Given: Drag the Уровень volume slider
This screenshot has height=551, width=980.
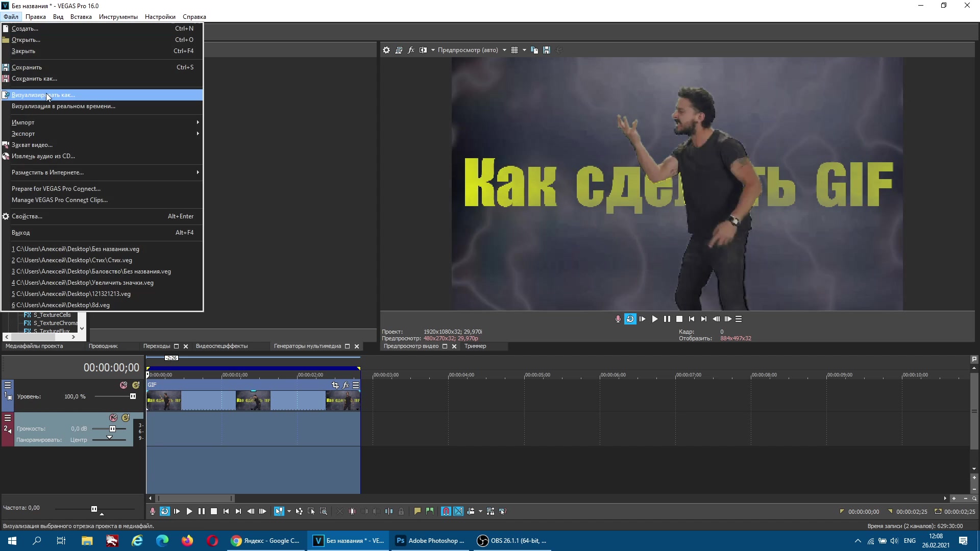Looking at the screenshot, I should click(132, 396).
